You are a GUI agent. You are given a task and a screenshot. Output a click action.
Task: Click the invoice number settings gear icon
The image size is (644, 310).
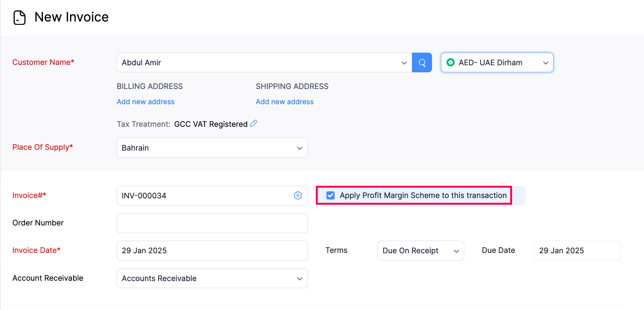point(298,195)
